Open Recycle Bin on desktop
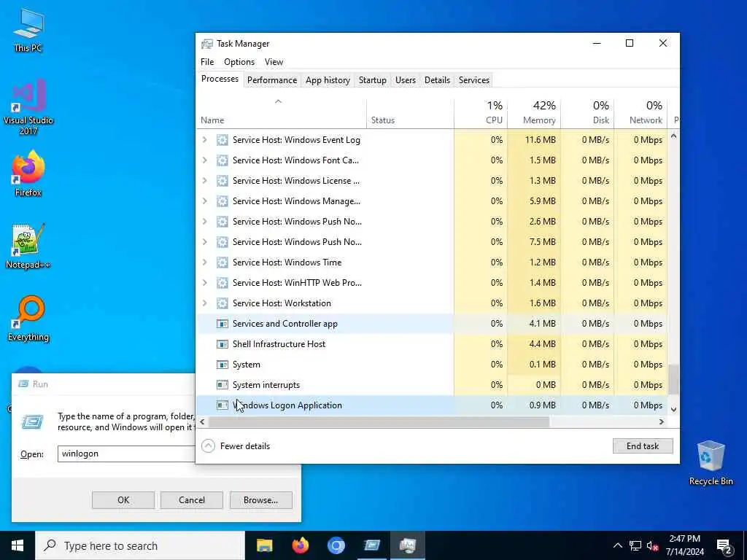 coord(711,463)
